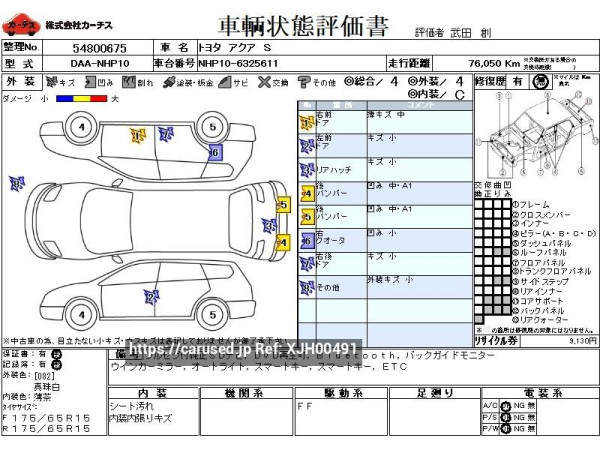Select the circled 無 beside 修復歴
The height and width of the screenshot is (450, 600).
[540, 82]
